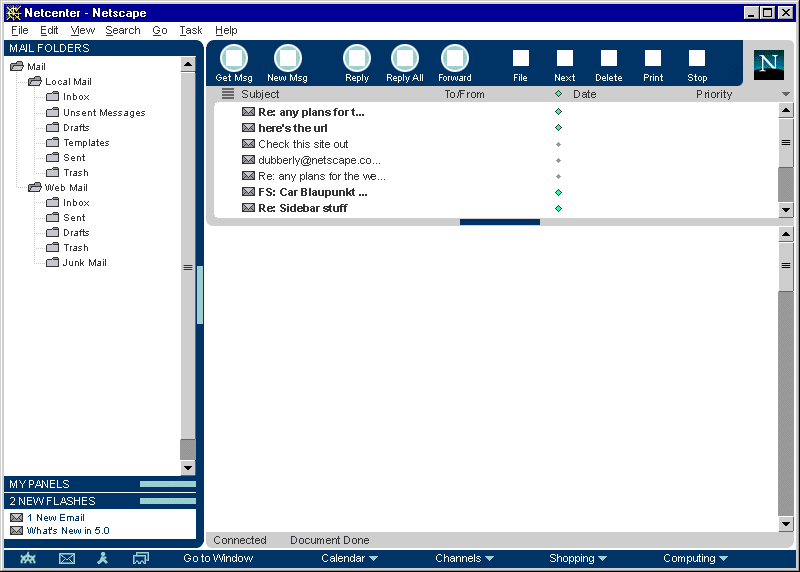This screenshot has height=572, width=800.
Task: Click envelope icon next to What's New in 5.0
Action: pyautogui.click(x=16, y=531)
